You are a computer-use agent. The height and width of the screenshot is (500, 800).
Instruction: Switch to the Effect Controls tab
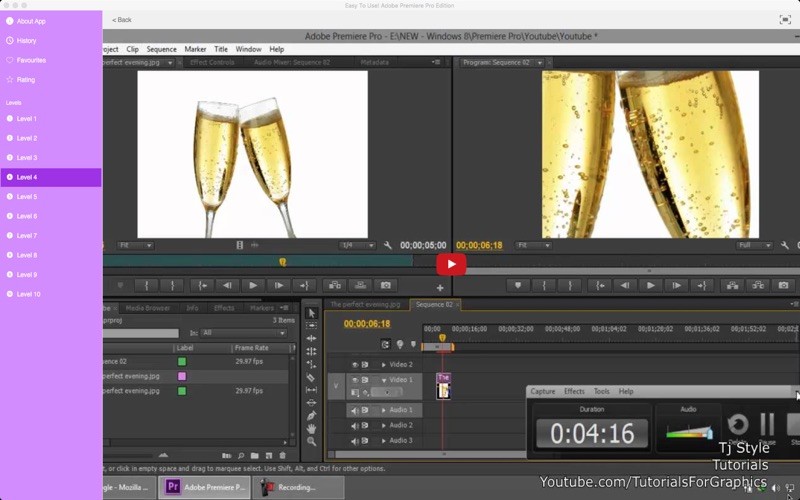point(212,62)
